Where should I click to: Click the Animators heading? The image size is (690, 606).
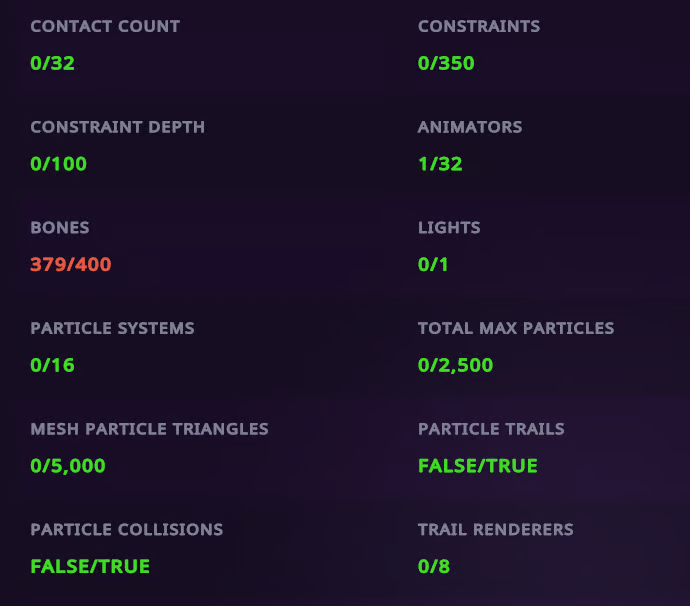470,127
